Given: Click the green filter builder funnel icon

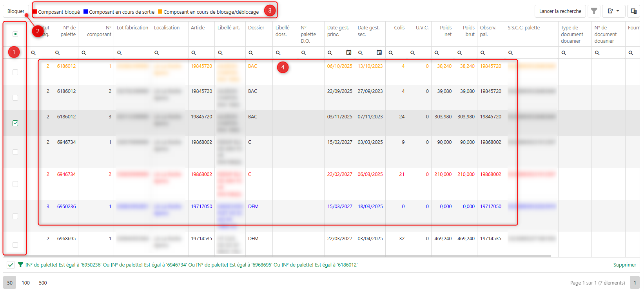Looking at the screenshot, I should [x=20, y=265].
